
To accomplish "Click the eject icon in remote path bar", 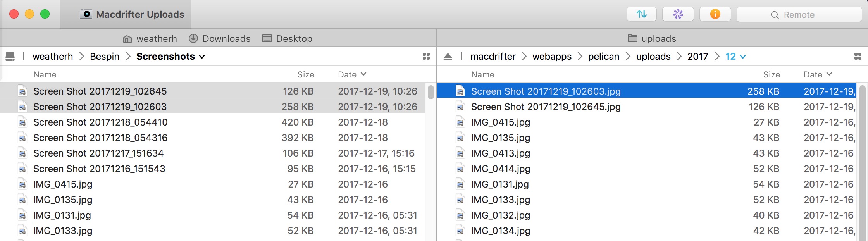I will coord(448,57).
